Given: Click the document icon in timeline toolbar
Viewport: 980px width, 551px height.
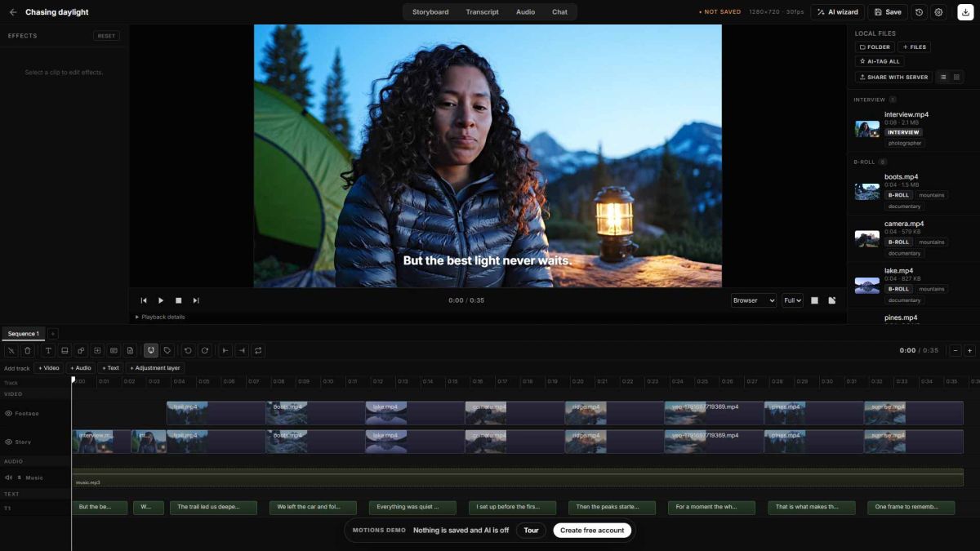Looking at the screenshot, I should point(130,350).
